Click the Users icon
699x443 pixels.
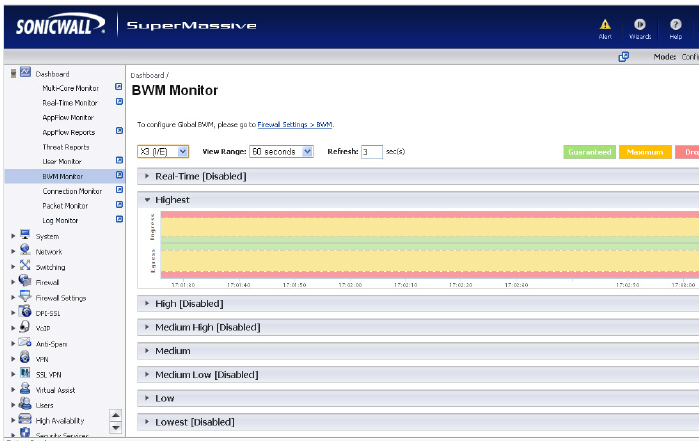pyautogui.click(x=25, y=403)
